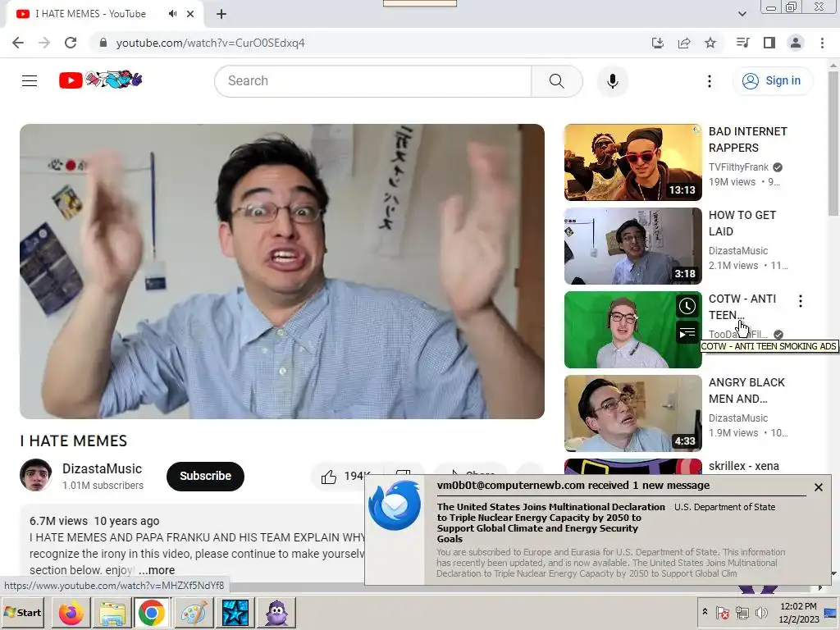Click the URL in address bar
This screenshot has height=630, width=840.
210,43
